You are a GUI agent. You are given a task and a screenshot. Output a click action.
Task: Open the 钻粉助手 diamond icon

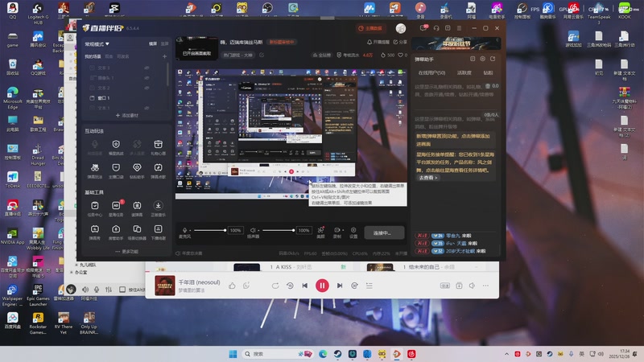tap(137, 167)
